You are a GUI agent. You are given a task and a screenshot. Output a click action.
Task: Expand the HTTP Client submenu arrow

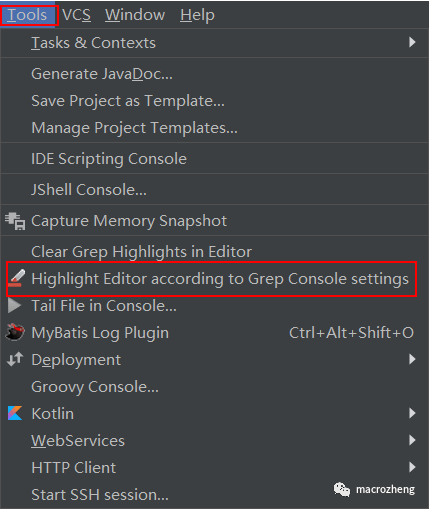point(412,467)
